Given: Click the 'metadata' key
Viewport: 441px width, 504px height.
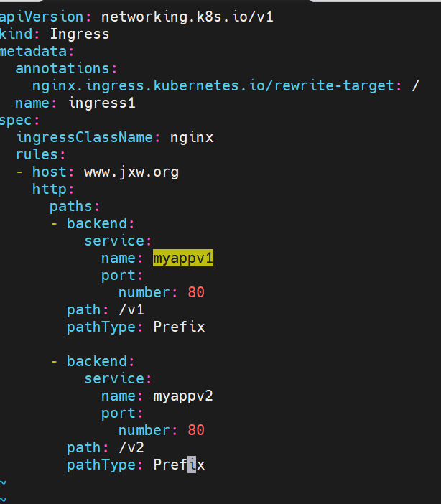Looking at the screenshot, I should 34,51.
